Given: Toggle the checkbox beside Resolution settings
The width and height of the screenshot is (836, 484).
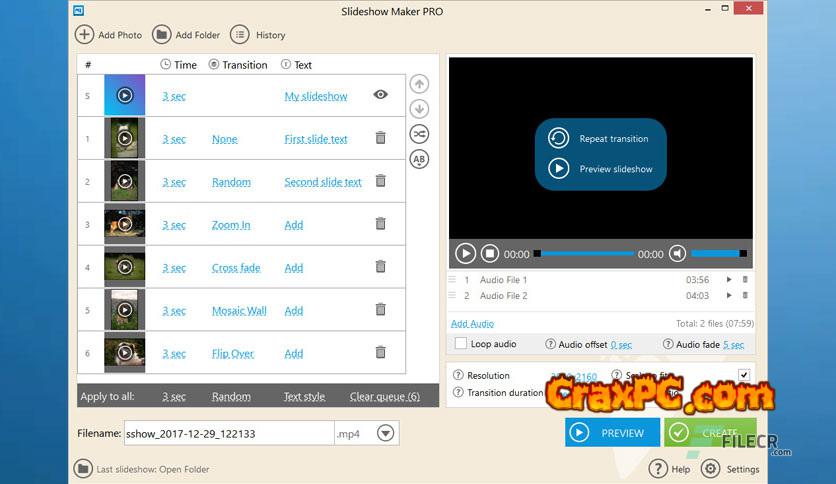Looking at the screenshot, I should pos(744,375).
